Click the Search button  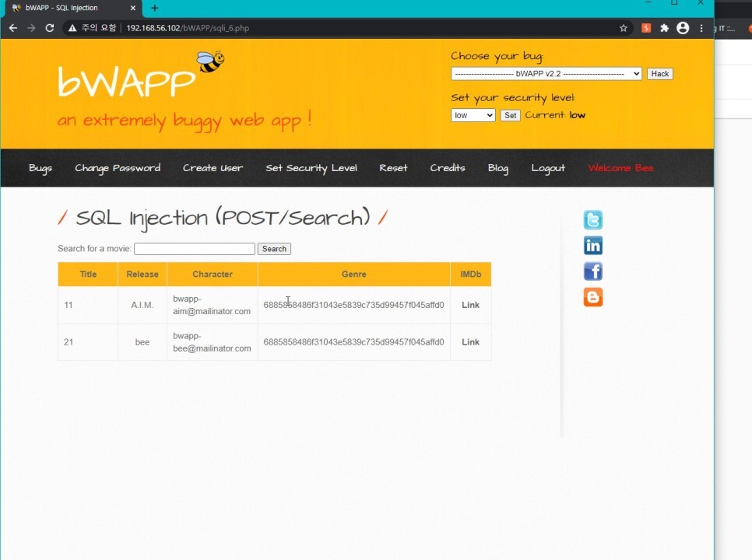[x=274, y=249]
